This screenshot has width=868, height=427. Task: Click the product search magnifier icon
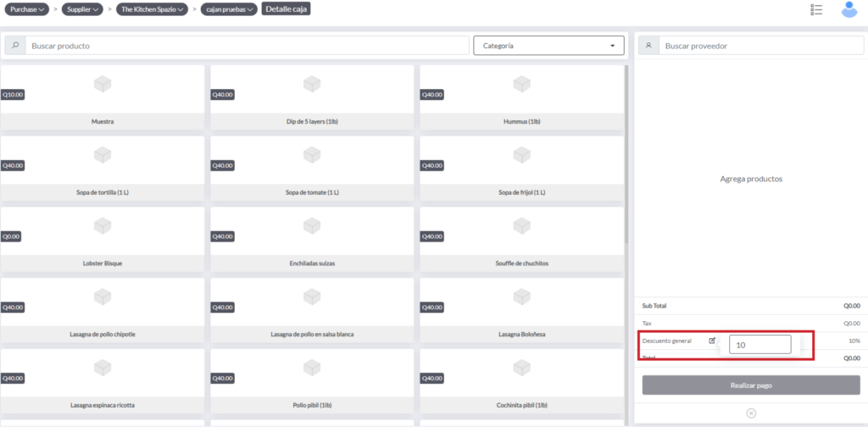[15, 46]
